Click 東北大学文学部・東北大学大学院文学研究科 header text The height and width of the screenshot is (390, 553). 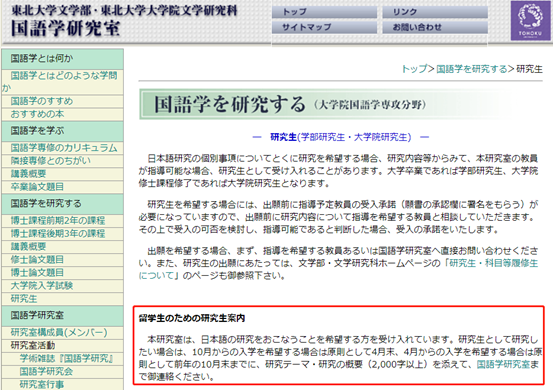tap(124, 11)
